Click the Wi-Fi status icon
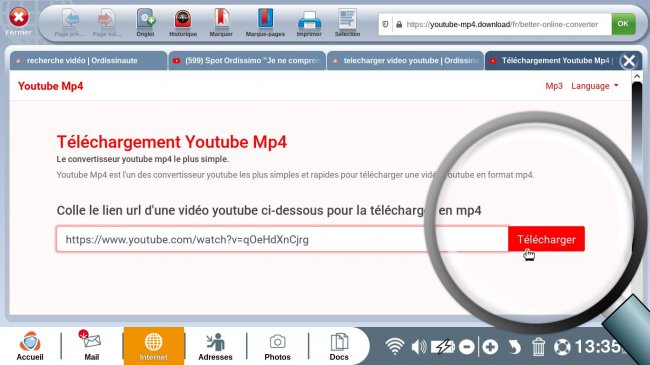 (x=394, y=346)
